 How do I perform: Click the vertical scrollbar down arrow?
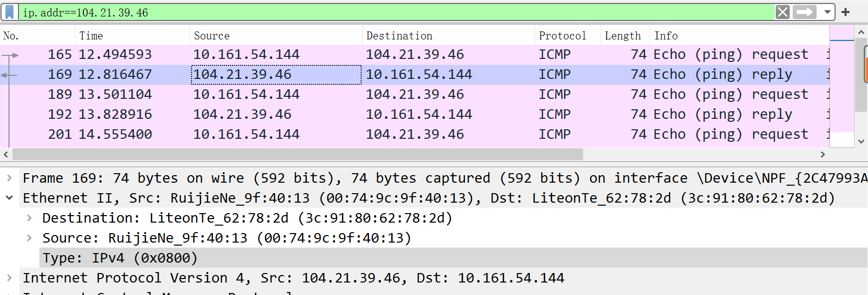click(x=862, y=140)
